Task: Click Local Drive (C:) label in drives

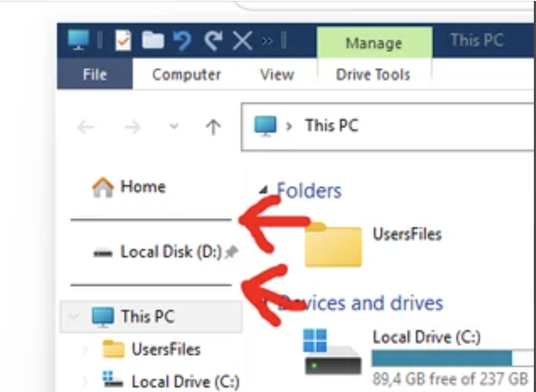Action: (427, 337)
